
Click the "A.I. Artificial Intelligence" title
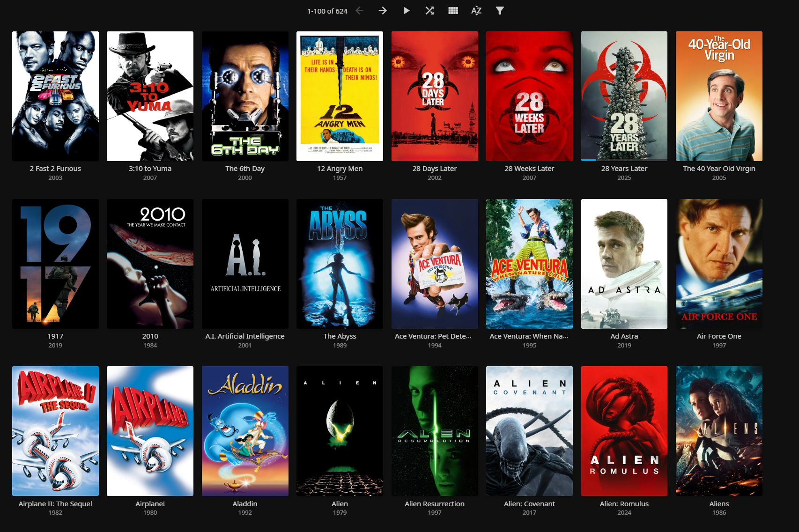click(245, 336)
